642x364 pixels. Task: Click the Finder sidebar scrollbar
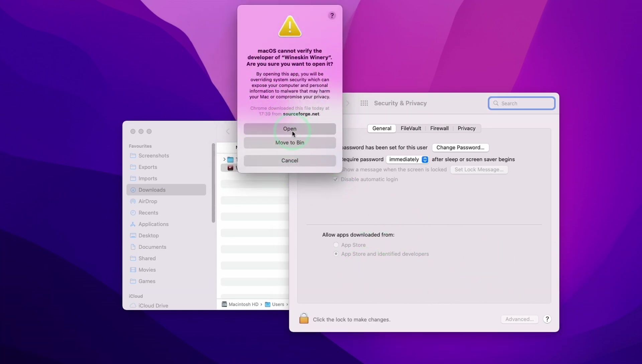coord(213,183)
